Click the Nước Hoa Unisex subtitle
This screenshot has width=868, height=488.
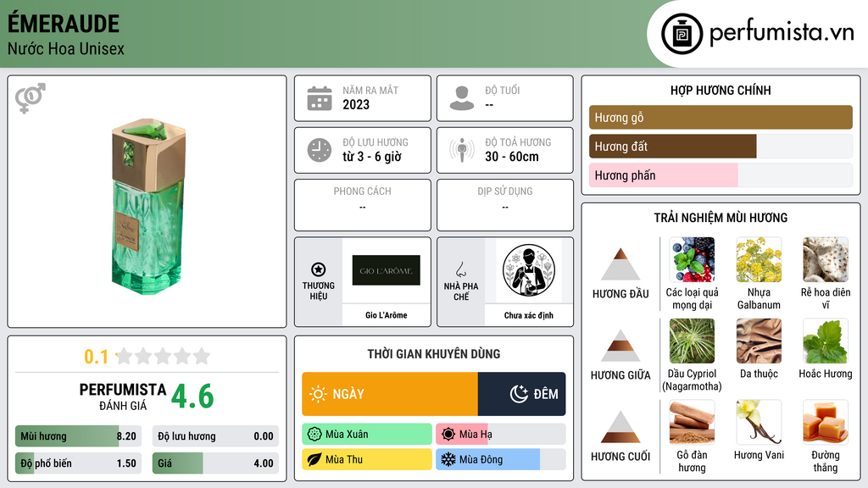(66, 48)
